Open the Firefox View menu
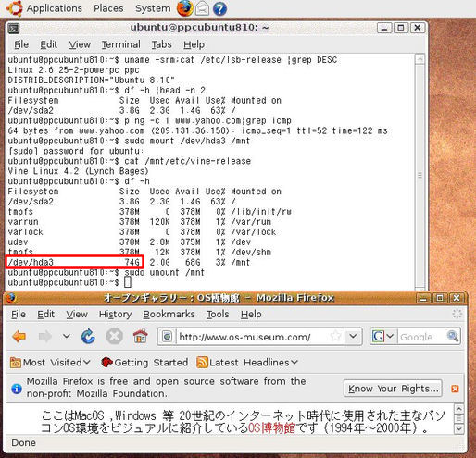The image size is (476, 458). [x=77, y=315]
